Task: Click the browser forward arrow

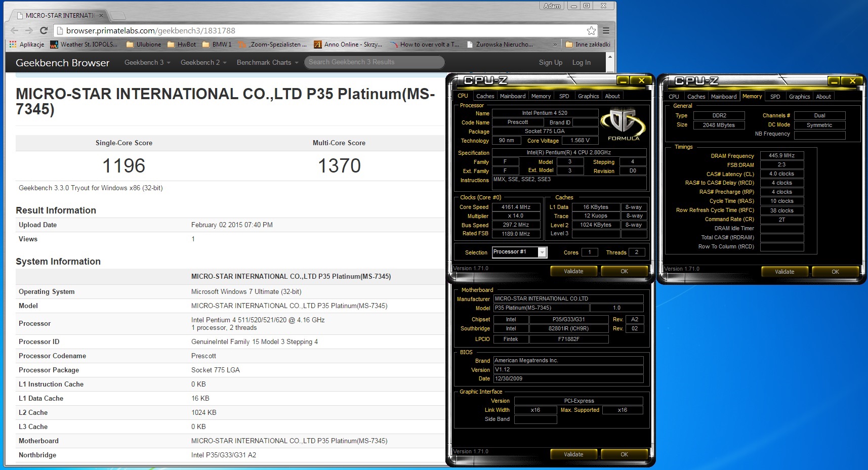Action: click(x=29, y=30)
